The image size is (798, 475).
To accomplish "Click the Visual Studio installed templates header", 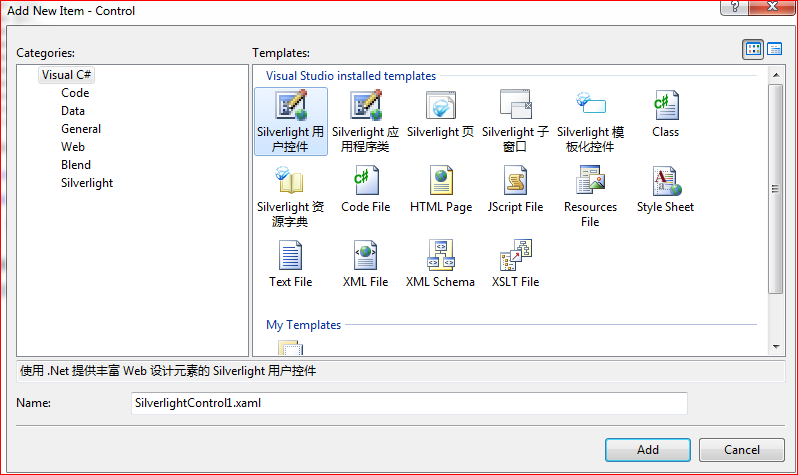I will [351, 76].
